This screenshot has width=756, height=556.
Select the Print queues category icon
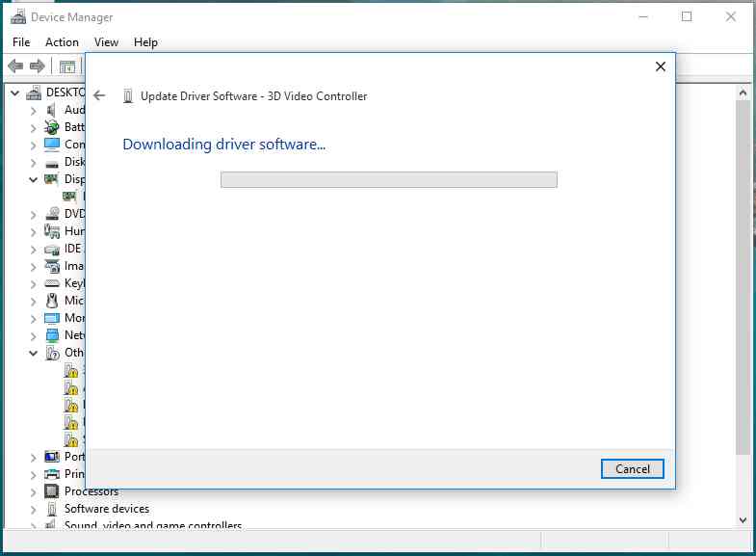tap(52, 474)
